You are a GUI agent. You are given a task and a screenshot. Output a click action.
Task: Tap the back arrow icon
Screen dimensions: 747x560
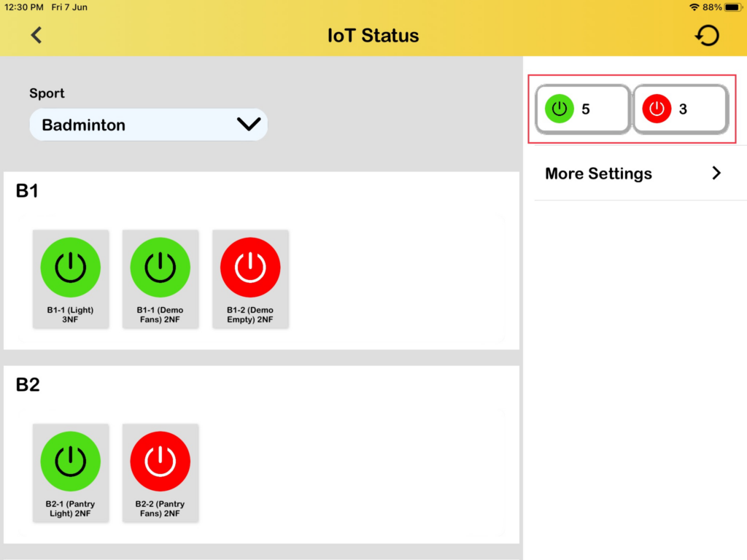pos(36,35)
